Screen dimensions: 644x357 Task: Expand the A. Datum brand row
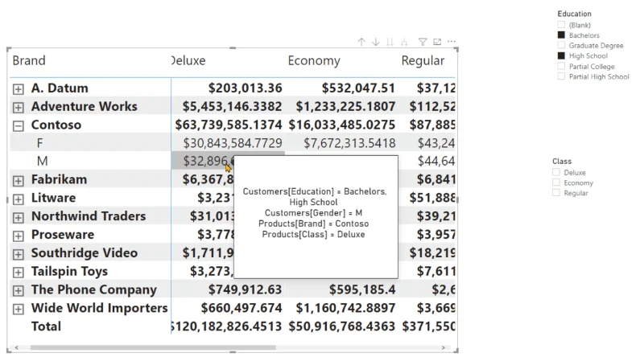pyautogui.click(x=18, y=89)
